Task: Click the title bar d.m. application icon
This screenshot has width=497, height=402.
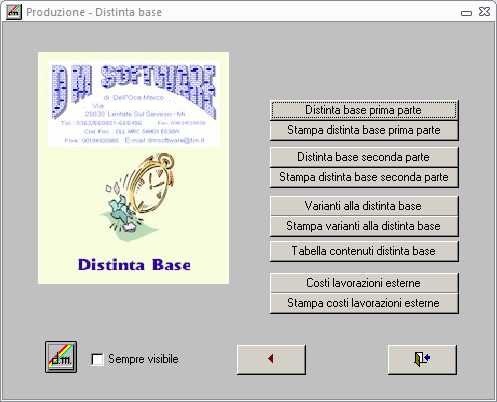Action: coord(14,12)
